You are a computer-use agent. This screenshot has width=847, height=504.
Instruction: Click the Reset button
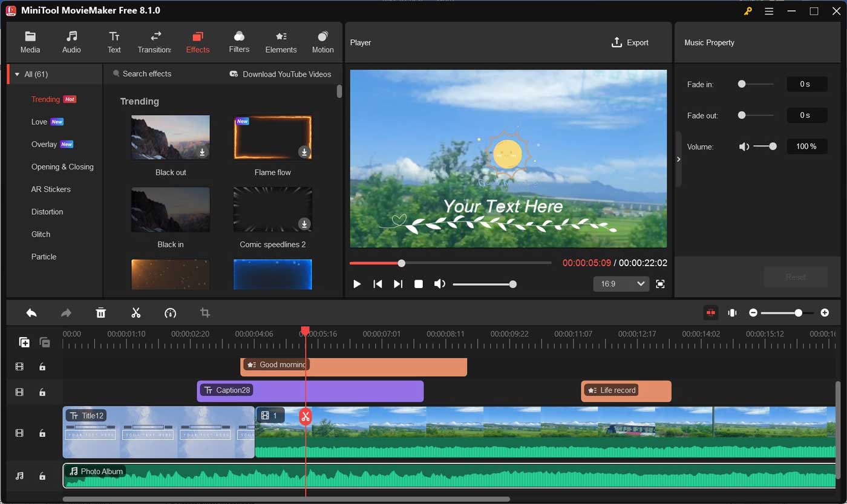pyautogui.click(x=796, y=277)
